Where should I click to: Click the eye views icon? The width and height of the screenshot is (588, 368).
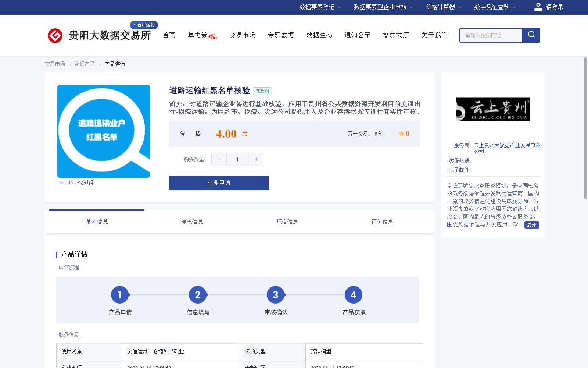61,183
